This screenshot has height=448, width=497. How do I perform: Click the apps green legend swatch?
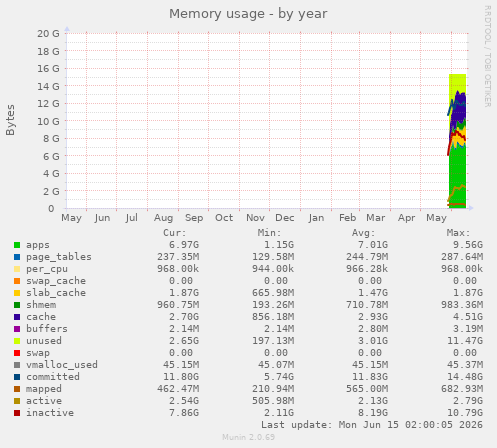17,245
